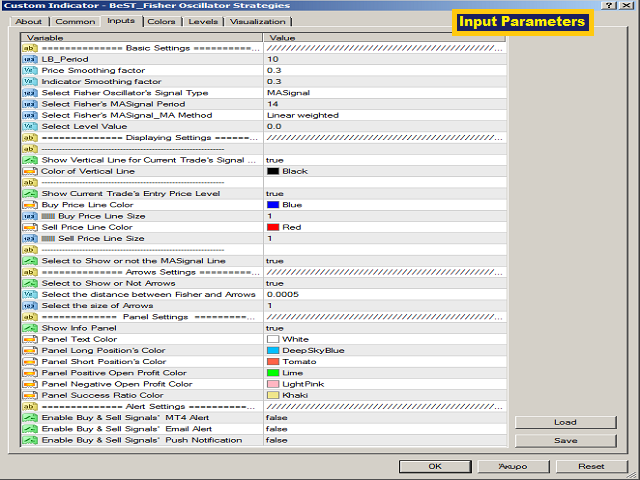The height and width of the screenshot is (480, 640).
Task: Click the bool icon beside Select to Show or not the MASignal Line
Action: (30, 261)
